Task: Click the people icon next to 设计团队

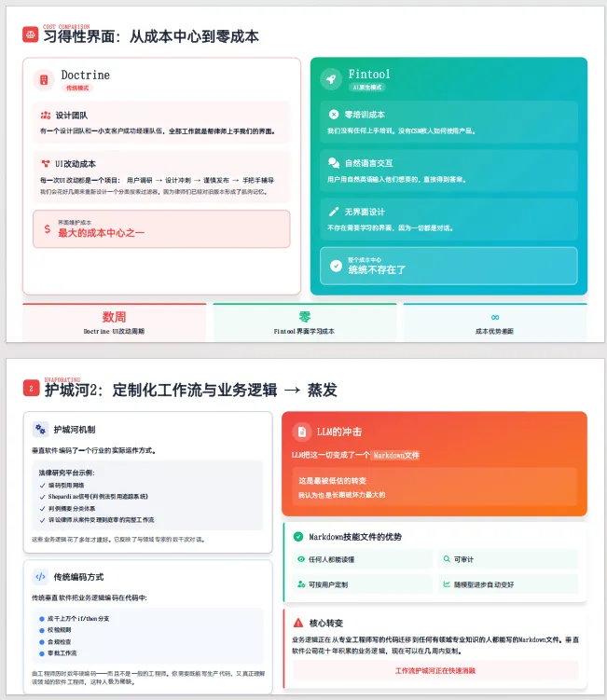Action: [x=45, y=116]
